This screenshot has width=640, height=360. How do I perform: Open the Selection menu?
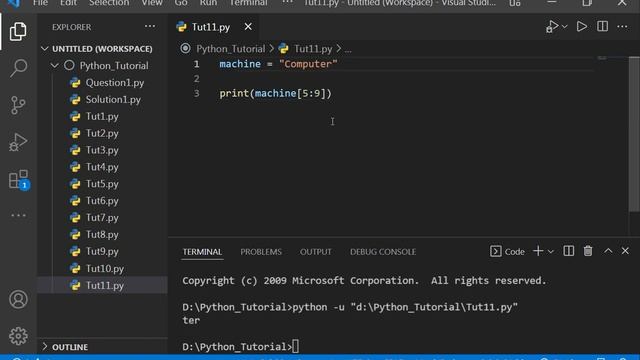pos(109,3)
